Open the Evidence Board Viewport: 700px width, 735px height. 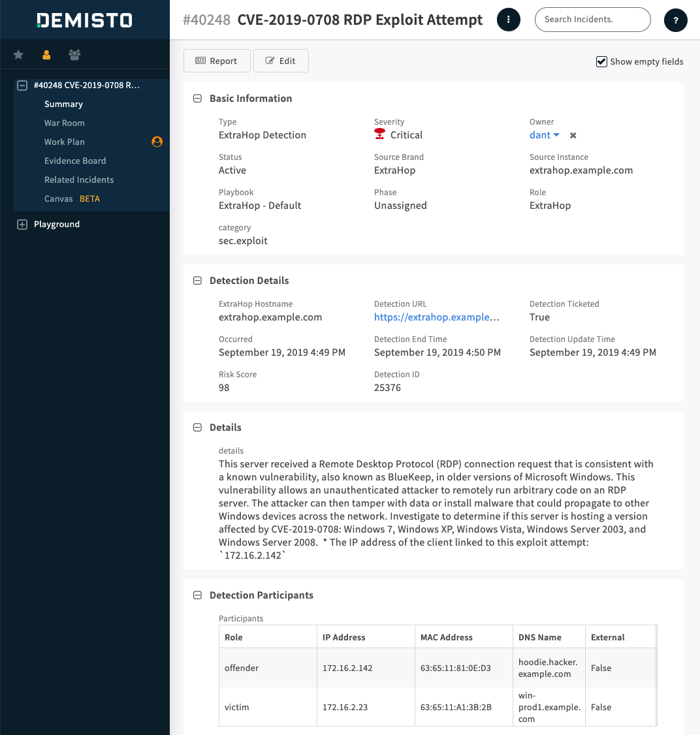click(75, 161)
